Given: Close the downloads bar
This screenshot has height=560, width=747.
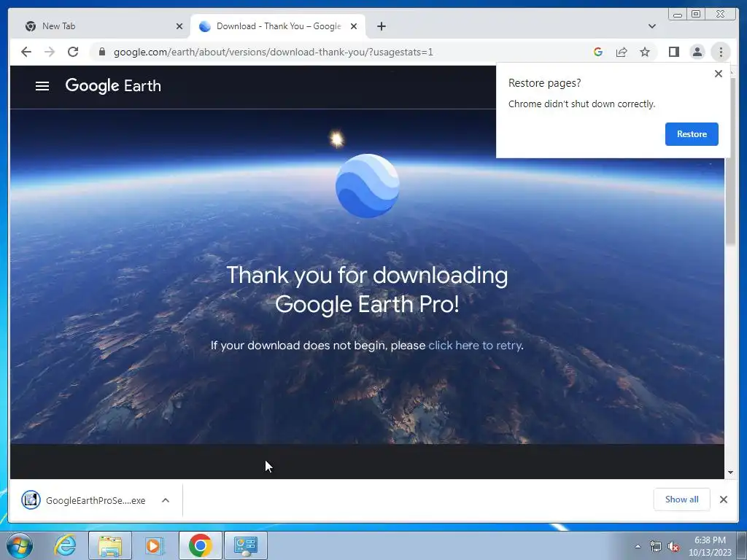Looking at the screenshot, I should [723, 499].
